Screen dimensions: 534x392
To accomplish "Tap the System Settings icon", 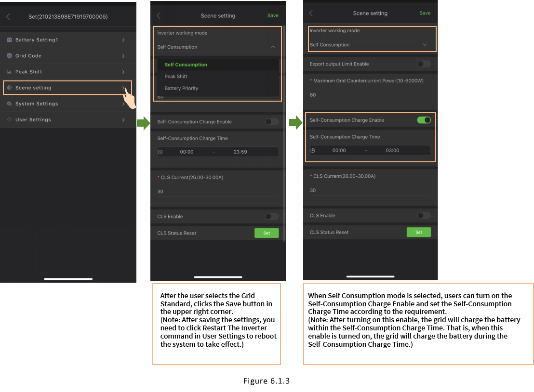I will [x=9, y=104].
